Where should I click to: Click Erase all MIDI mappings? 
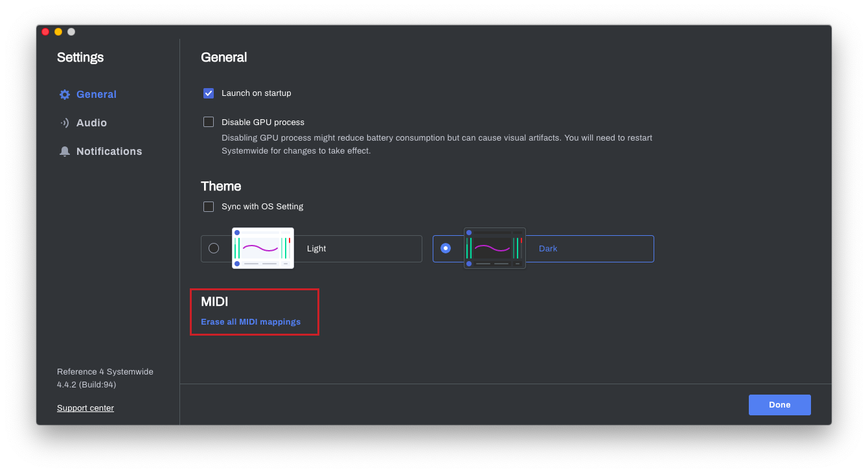[x=251, y=322]
